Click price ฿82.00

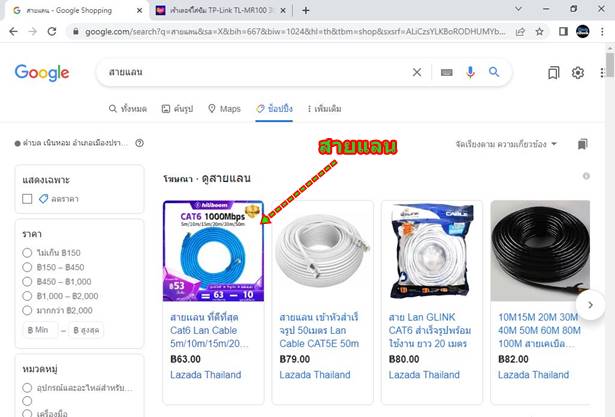pos(513,359)
